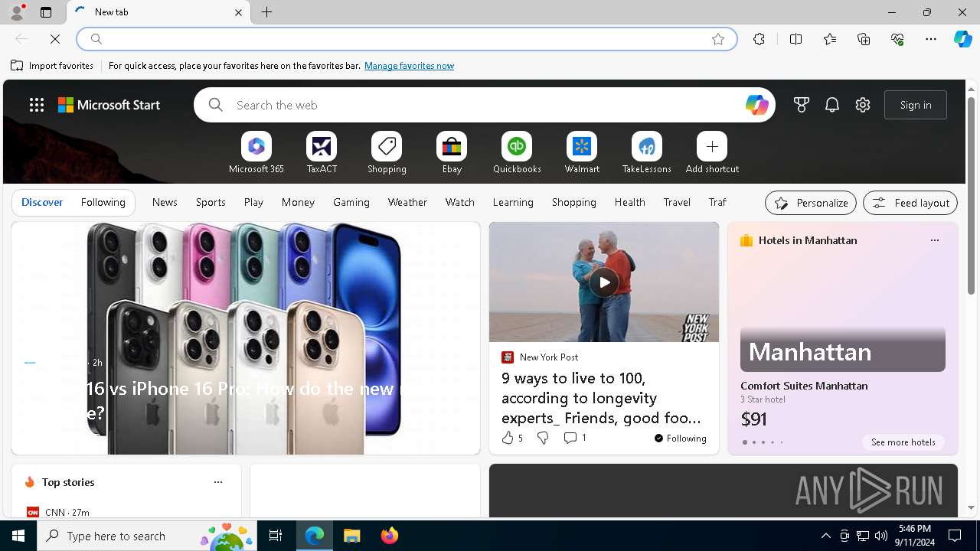Open the Quickbooks shortcut
The height and width of the screenshot is (551, 980).
517,153
